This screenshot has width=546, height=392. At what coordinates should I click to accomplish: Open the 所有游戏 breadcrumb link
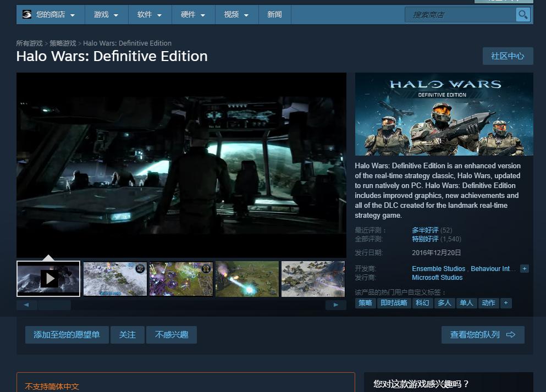(29, 43)
